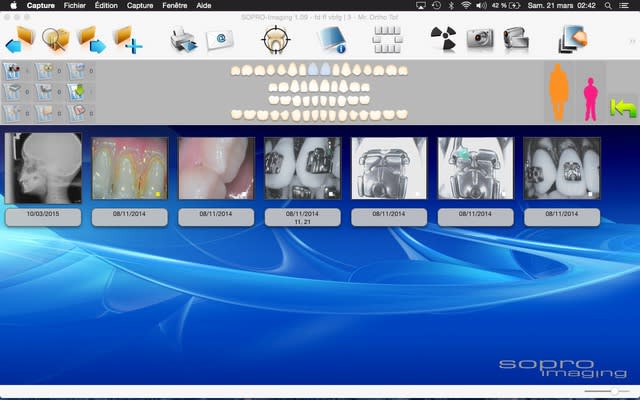Click the blue book info icon
Viewport: 640px width, 400px height.
(x=331, y=39)
